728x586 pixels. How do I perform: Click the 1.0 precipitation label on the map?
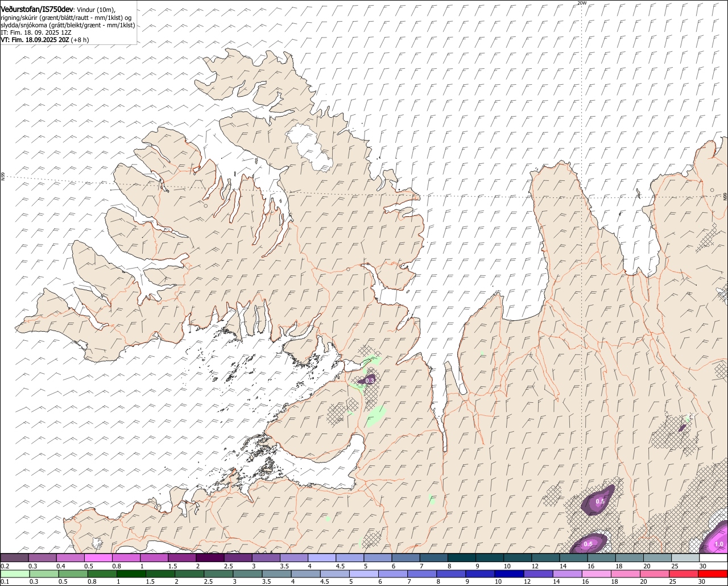(x=719, y=544)
